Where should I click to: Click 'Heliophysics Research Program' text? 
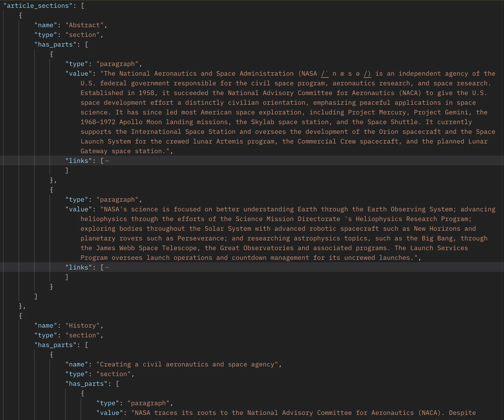pos(412,219)
